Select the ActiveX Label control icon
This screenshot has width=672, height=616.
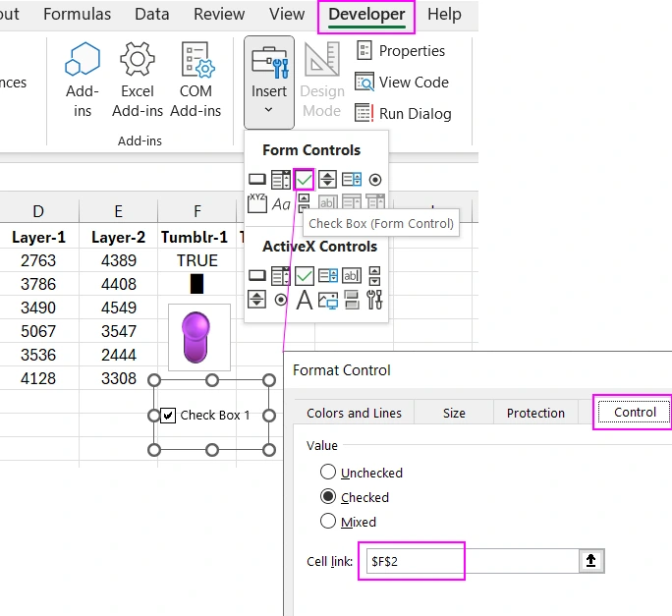[x=305, y=300]
